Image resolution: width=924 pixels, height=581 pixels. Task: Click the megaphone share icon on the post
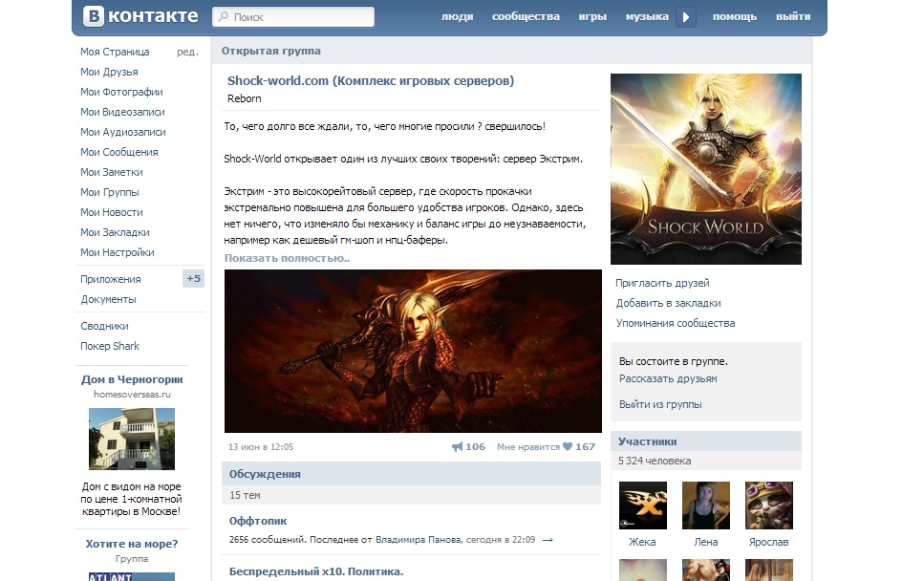(x=458, y=446)
